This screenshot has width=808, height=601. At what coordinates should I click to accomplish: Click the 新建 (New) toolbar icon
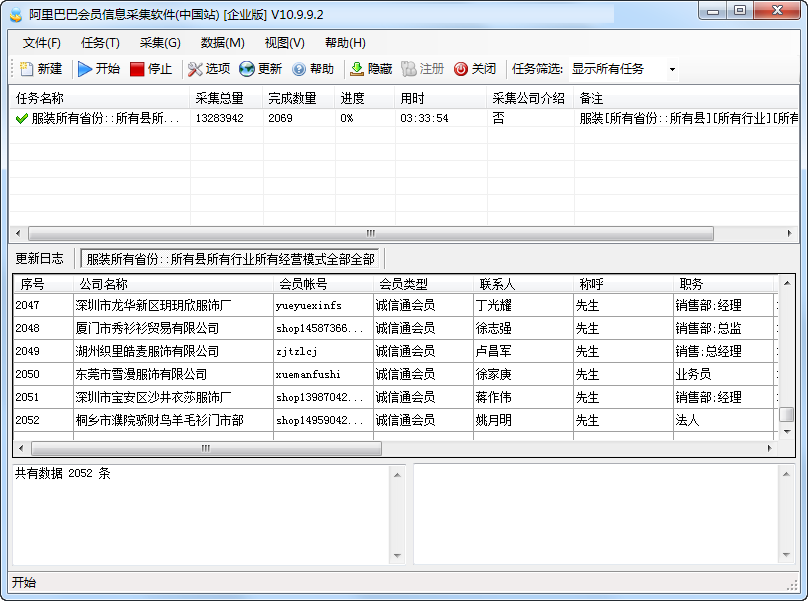(26, 69)
